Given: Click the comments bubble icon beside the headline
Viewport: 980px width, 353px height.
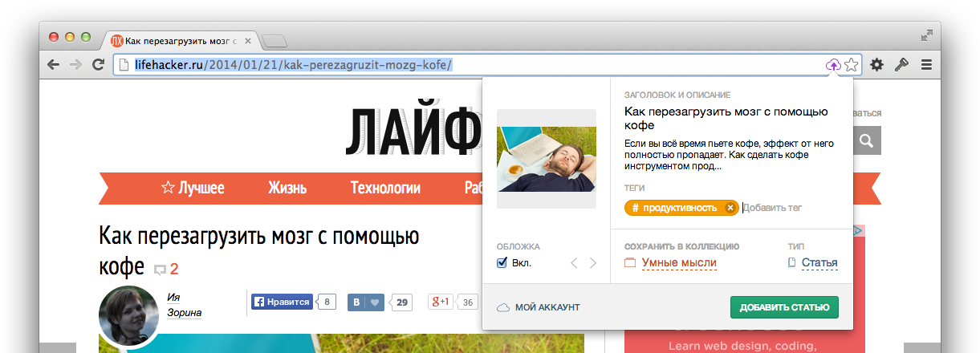Looking at the screenshot, I should 160,270.
